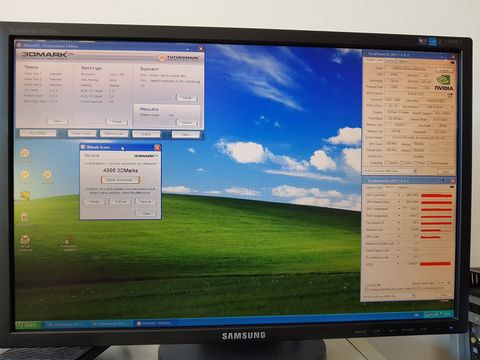Click Select button under Tests section

coord(58,121)
